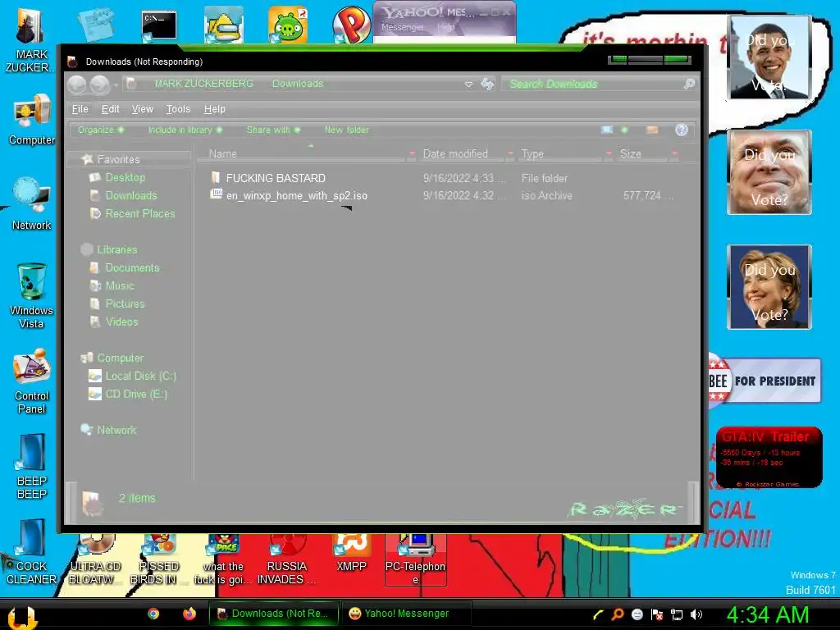Click MARK ZUCKERBERG in the address breadcrumb

[203, 84]
